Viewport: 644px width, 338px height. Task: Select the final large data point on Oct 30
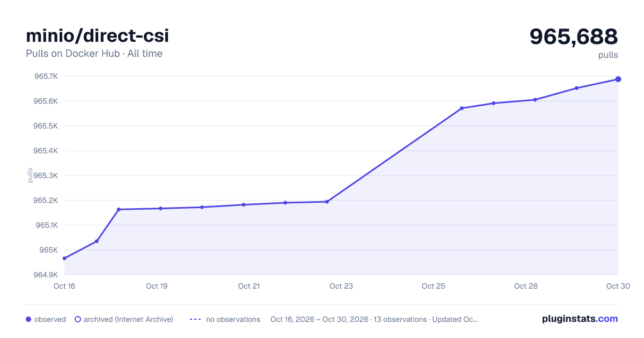tap(618, 79)
